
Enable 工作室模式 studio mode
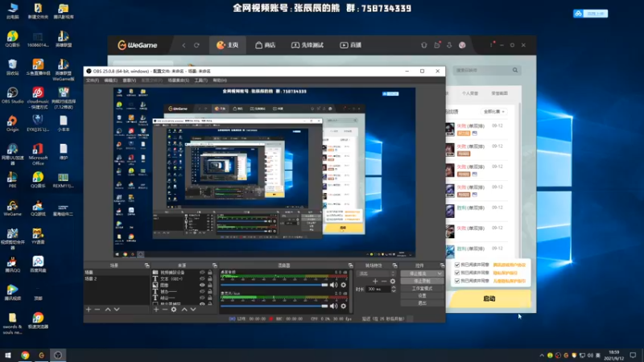[422, 289]
